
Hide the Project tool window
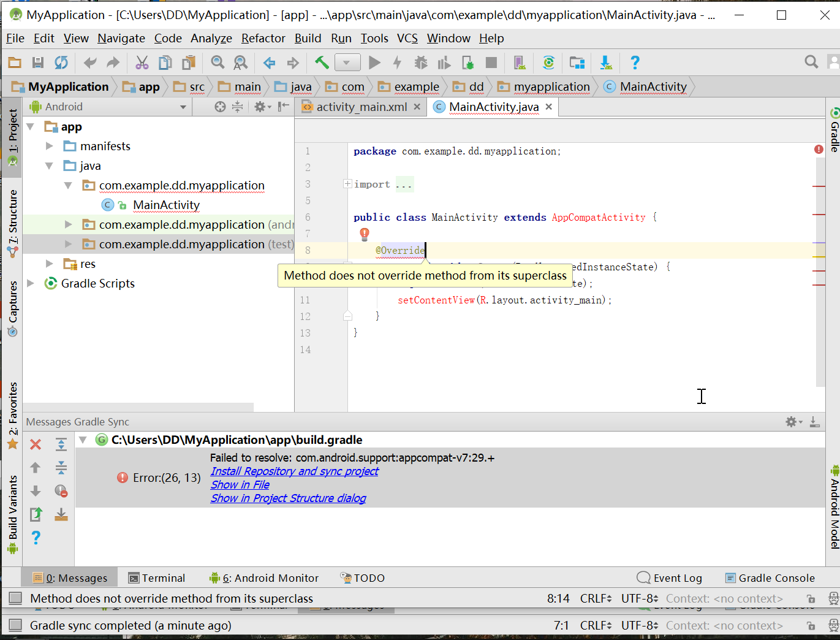[x=283, y=107]
